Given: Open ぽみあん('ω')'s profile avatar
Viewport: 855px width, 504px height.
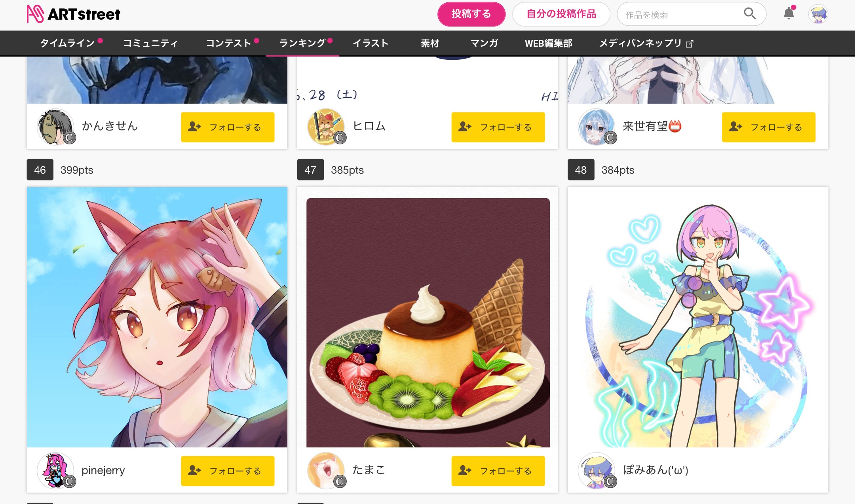Looking at the screenshot, I should pyautogui.click(x=597, y=470).
